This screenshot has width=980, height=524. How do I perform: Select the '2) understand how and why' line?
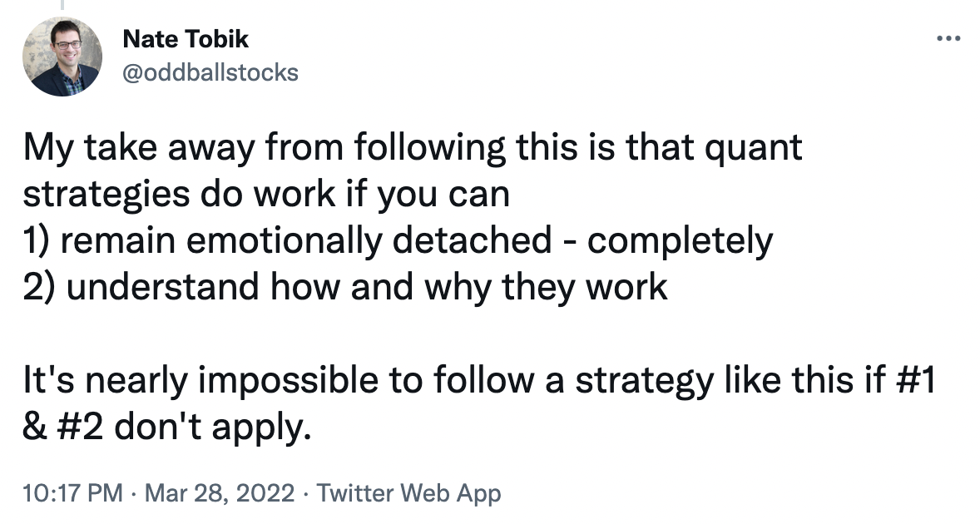(345, 287)
